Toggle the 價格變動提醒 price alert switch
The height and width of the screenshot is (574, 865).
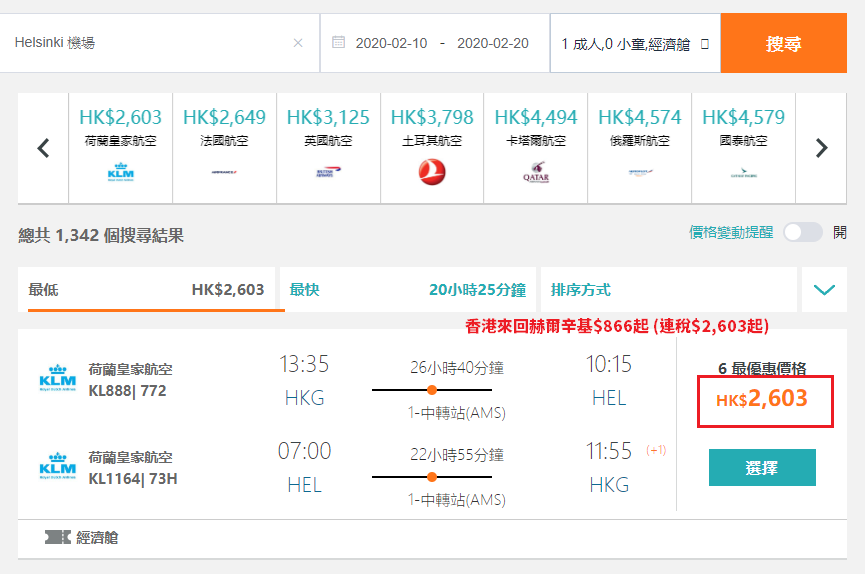(803, 232)
